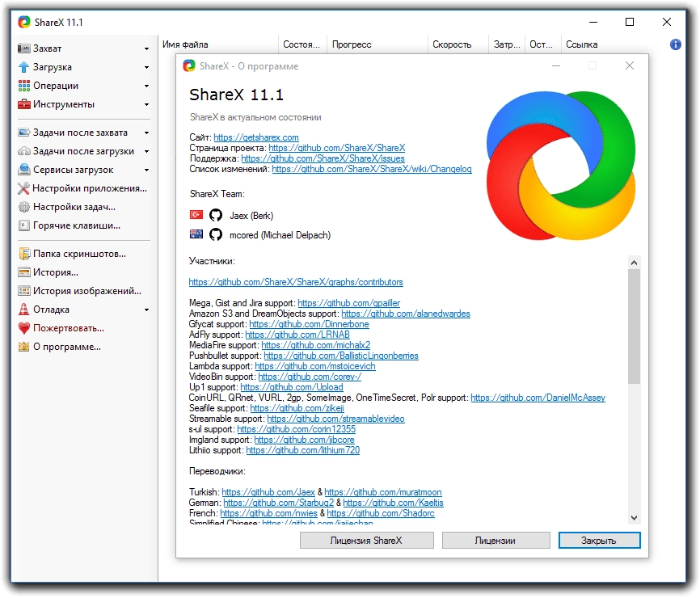Click the Загрузка upload arrow icon
Screen dimensions: 700x598
click(23, 67)
